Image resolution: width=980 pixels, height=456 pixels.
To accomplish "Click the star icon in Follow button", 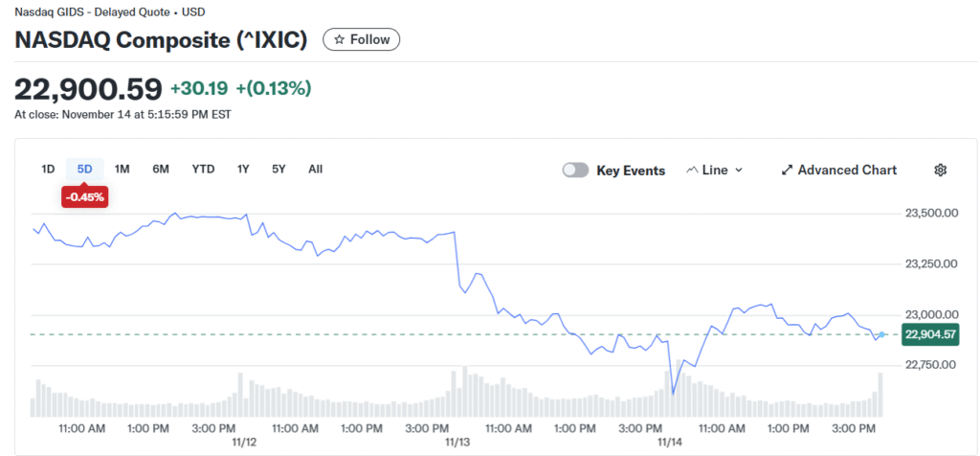I will tap(339, 39).
